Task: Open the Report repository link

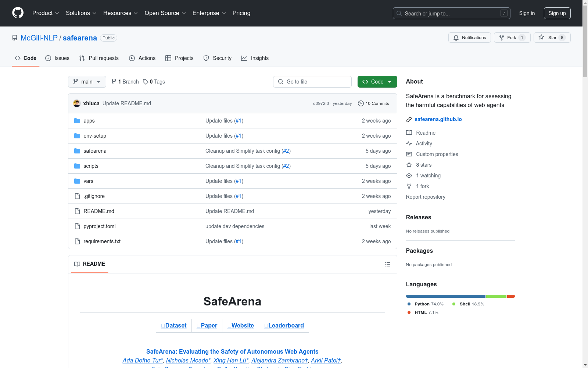Action: pos(426,197)
